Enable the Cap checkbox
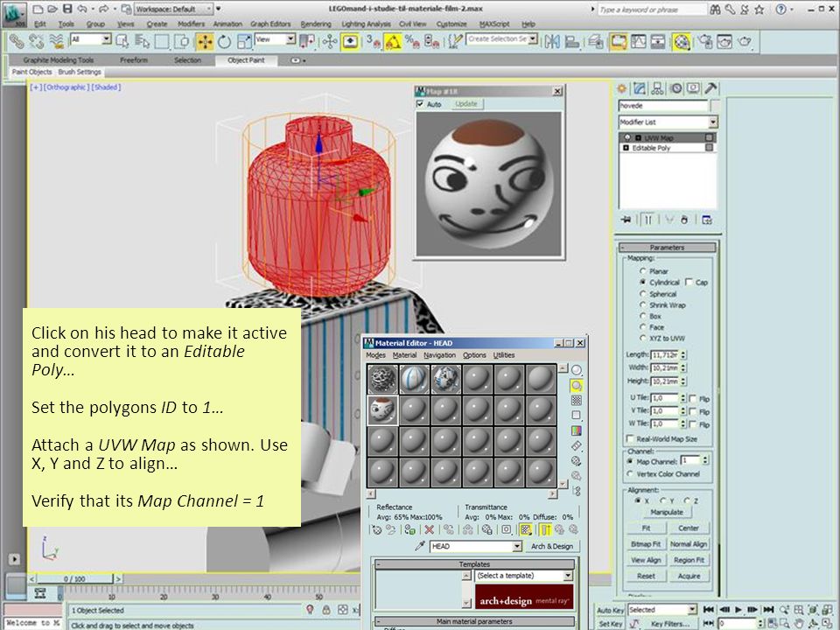840x630 pixels. pyautogui.click(x=689, y=282)
